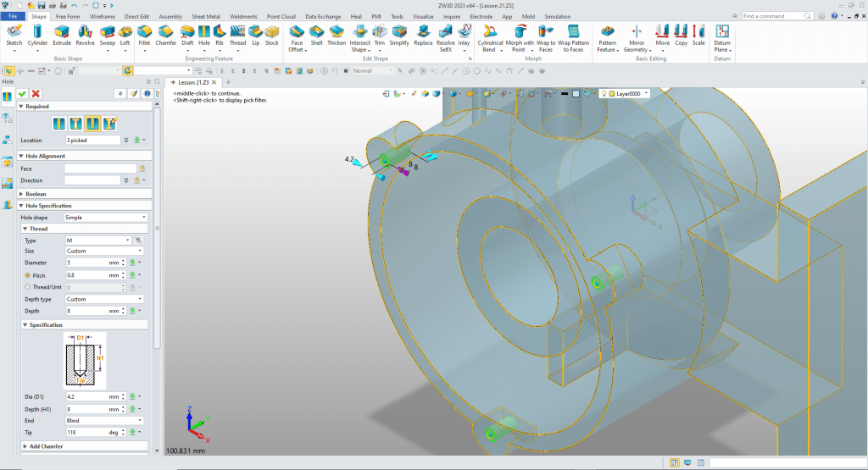Select the Thread/Unit radio button
Image resolution: width=868 pixels, height=470 pixels.
27,287
